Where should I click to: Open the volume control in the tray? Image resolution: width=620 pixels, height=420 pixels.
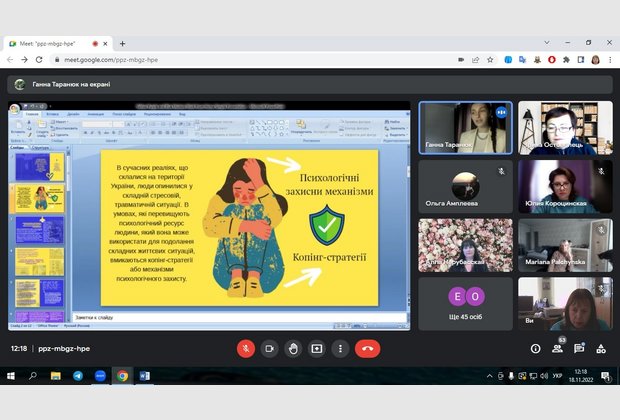pyautogui.click(x=544, y=376)
